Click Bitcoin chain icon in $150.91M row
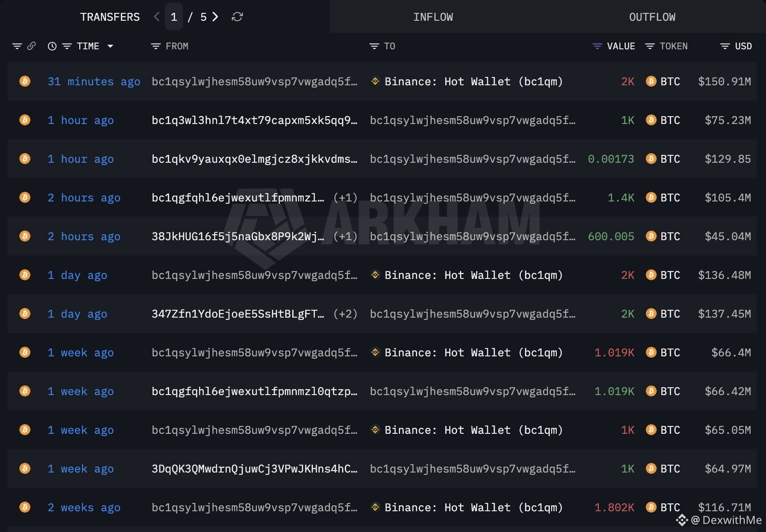This screenshot has width=766, height=532. [x=25, y=82]
